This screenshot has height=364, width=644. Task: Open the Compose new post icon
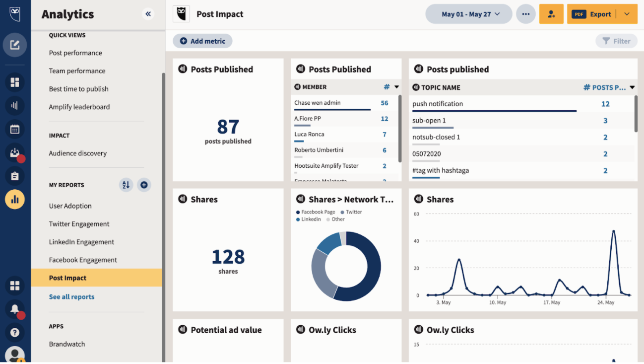click(x=15, y=45)
